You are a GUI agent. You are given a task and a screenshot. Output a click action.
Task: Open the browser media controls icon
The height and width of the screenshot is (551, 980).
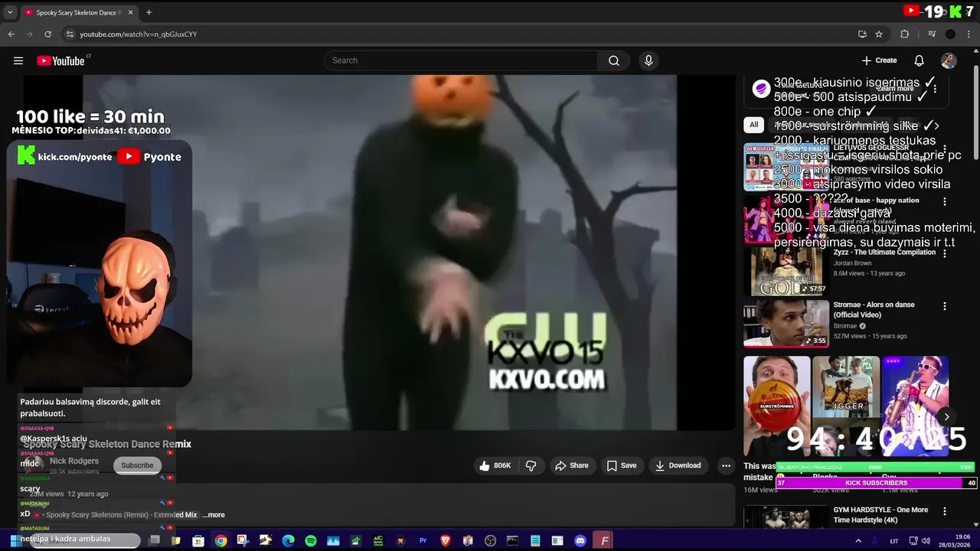(932, 34)
